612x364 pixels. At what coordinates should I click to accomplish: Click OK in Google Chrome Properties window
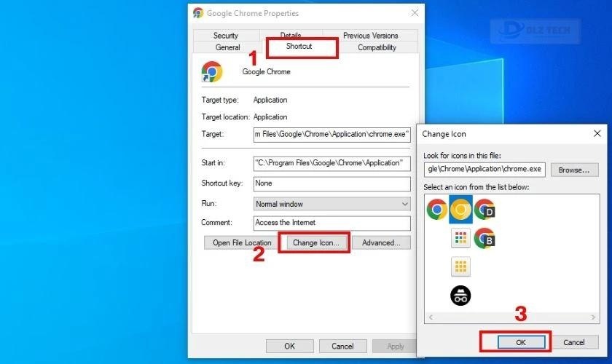click(290, 346)
